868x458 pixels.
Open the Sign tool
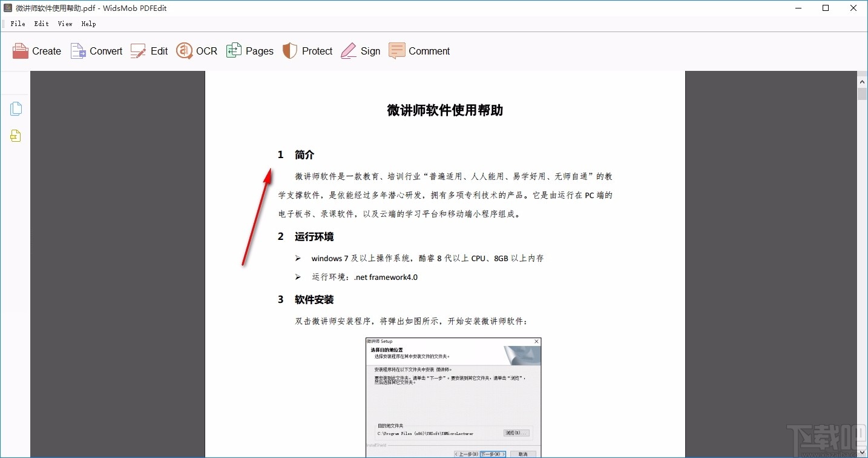[361, 51]
